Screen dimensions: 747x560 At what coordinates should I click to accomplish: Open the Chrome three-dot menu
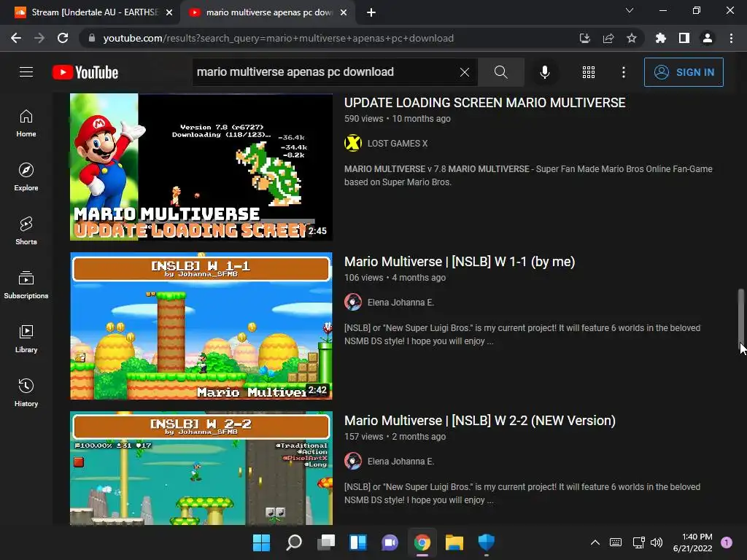(x=731, y=38)
